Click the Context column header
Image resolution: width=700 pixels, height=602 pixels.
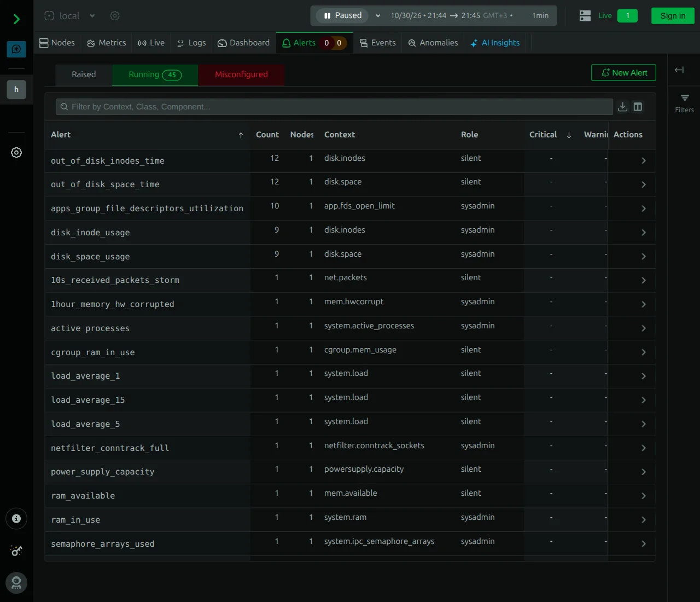click(x=340, y=135)
